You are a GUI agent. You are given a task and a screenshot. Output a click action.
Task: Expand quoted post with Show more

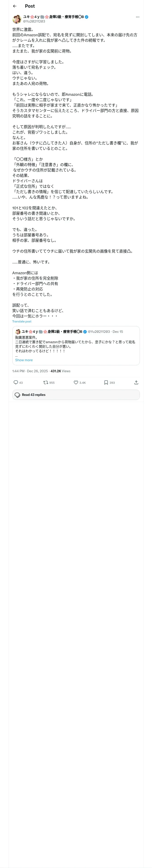point(24,360)
